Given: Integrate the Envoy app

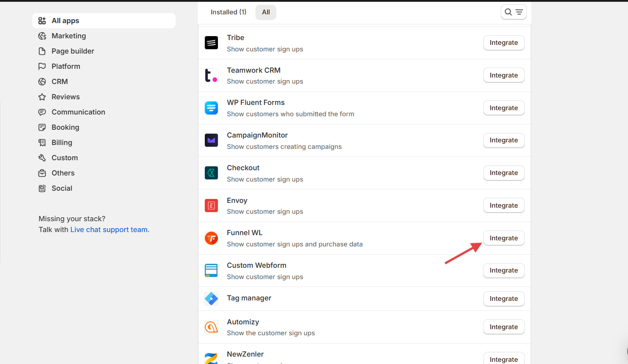Looking at the screenshot, I should (x=504, y=206).
